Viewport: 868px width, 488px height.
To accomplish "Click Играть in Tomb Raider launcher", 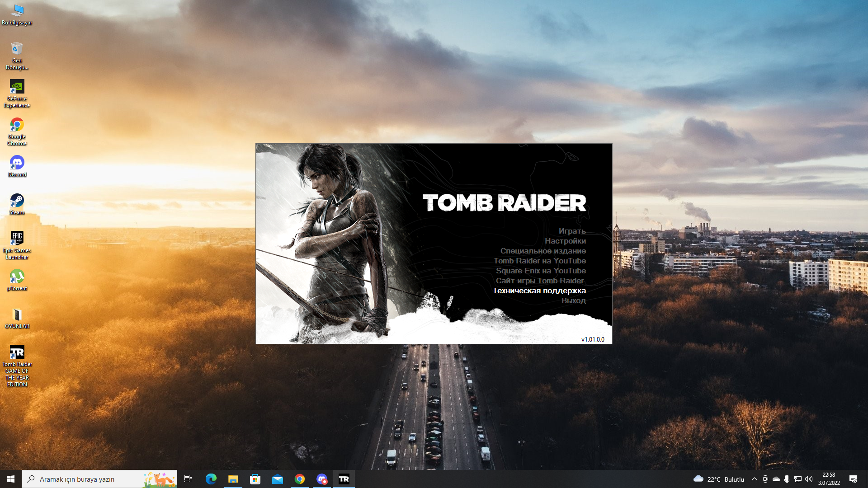I will 572,231.
